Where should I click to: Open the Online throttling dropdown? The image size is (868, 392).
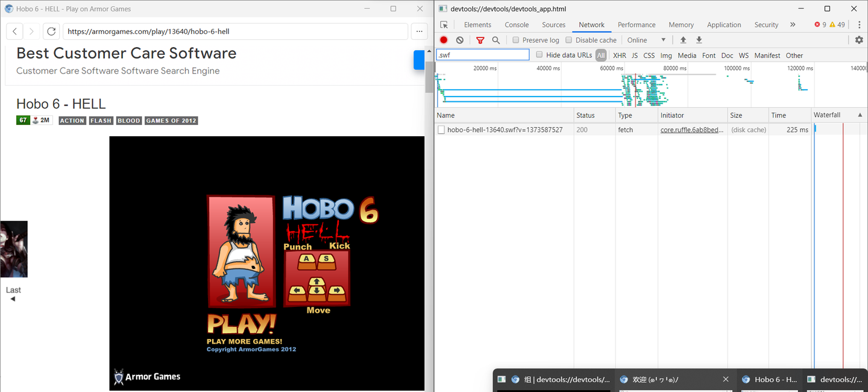tap(646, 40)
